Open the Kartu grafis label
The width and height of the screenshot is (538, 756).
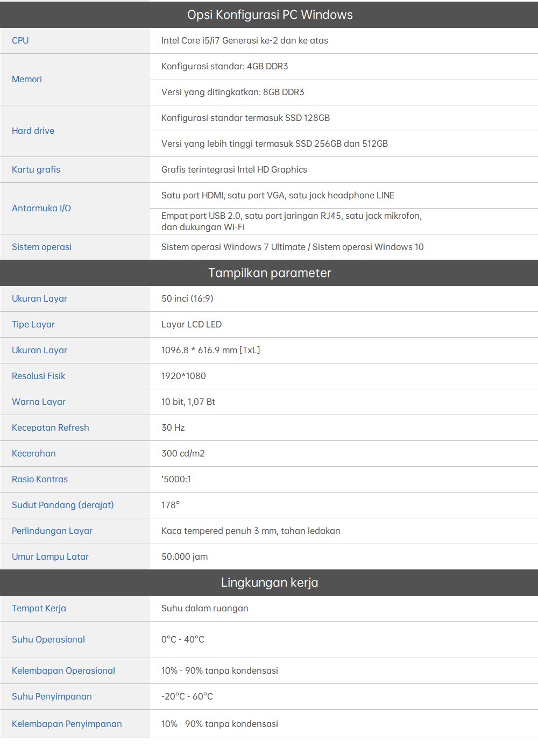(36, 169)
